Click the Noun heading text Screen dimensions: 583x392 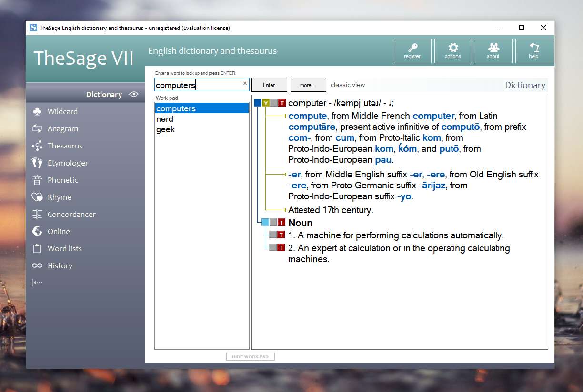click(300, 222)
